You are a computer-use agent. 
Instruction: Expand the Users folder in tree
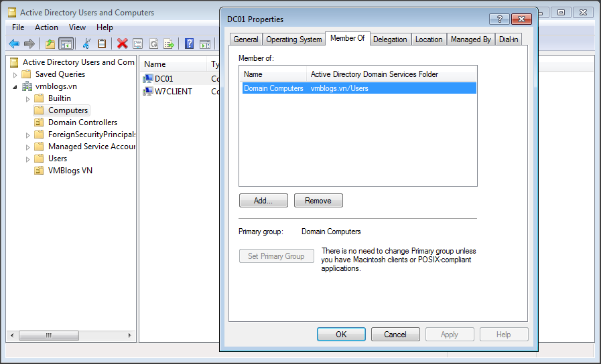tap(27, 159)
